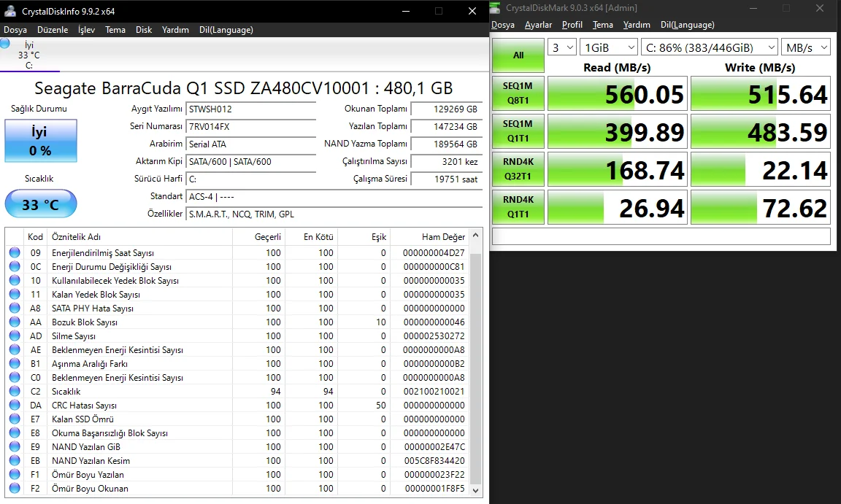Click the 33 °C temperature button
This screenshot has width=841, height=504.
pyautogui.click(x=41, y=204)
